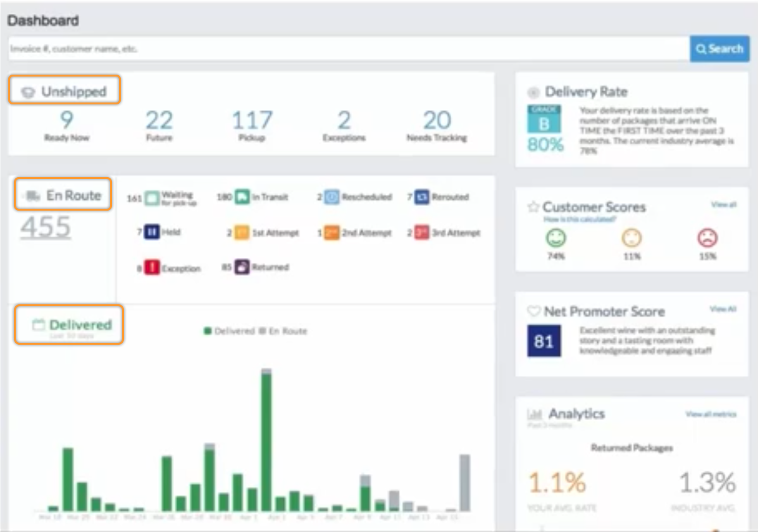Image resolution: width=758 pixels, height=532 pixels.
Task: Click the How is this calculated link
Action: tap(579, 220)
